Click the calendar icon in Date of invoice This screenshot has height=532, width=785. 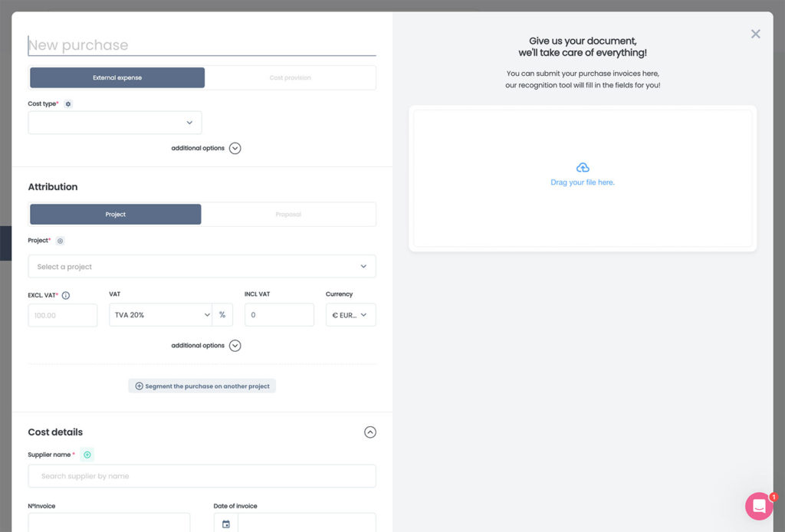pyautogui.click(x=226, y=524)
